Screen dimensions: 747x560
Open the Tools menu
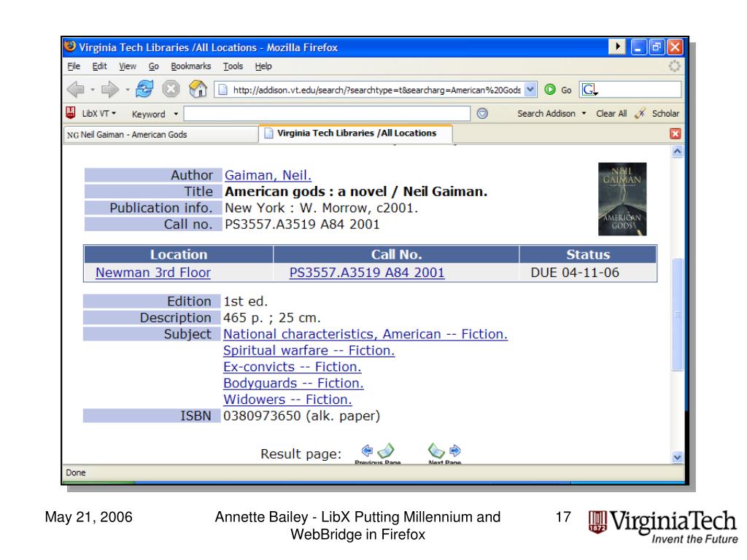pyautogui.click(x=233, y=66)
